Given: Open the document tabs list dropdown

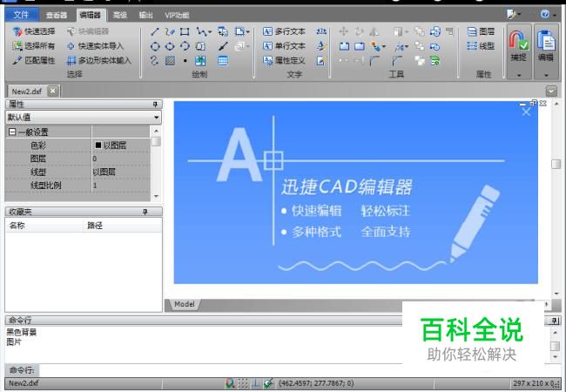Looking at the screenshot, I should pos(551,91).
